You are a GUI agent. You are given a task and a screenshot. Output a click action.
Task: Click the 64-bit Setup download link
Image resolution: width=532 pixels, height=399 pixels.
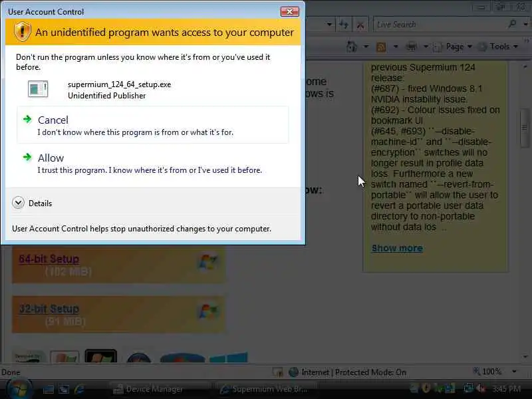49,259
